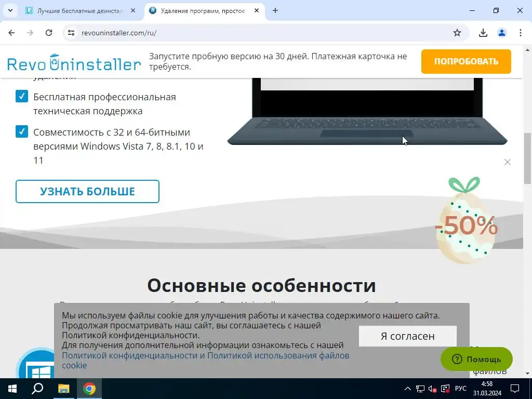Click the browser forward arrow
This screenshot has width=532, height=399.
pos(30,33)
